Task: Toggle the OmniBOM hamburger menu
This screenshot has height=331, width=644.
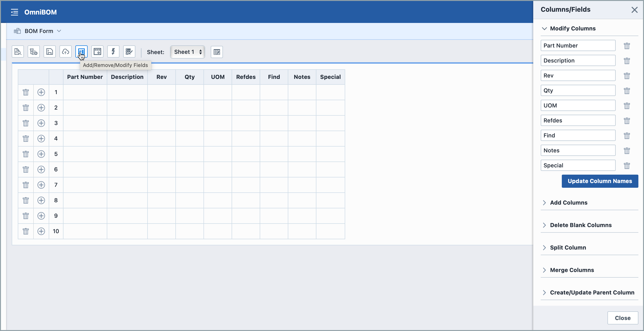Action: point(15,12)
